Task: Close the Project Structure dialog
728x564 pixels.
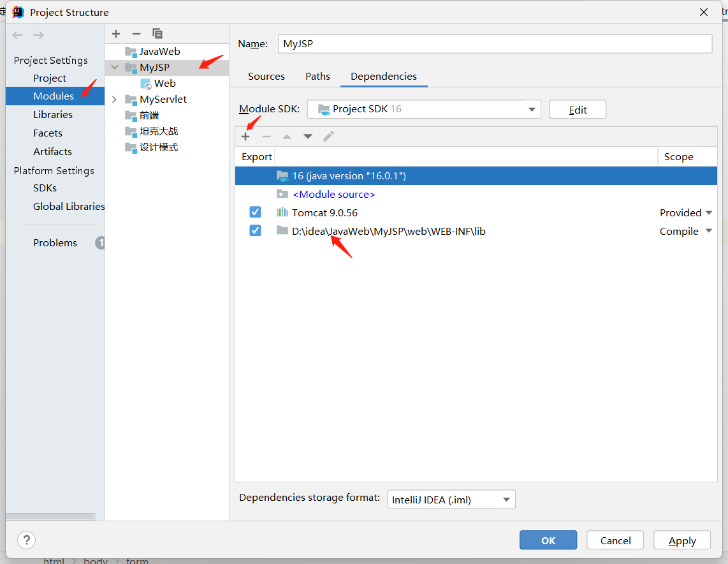Action: 704,12
